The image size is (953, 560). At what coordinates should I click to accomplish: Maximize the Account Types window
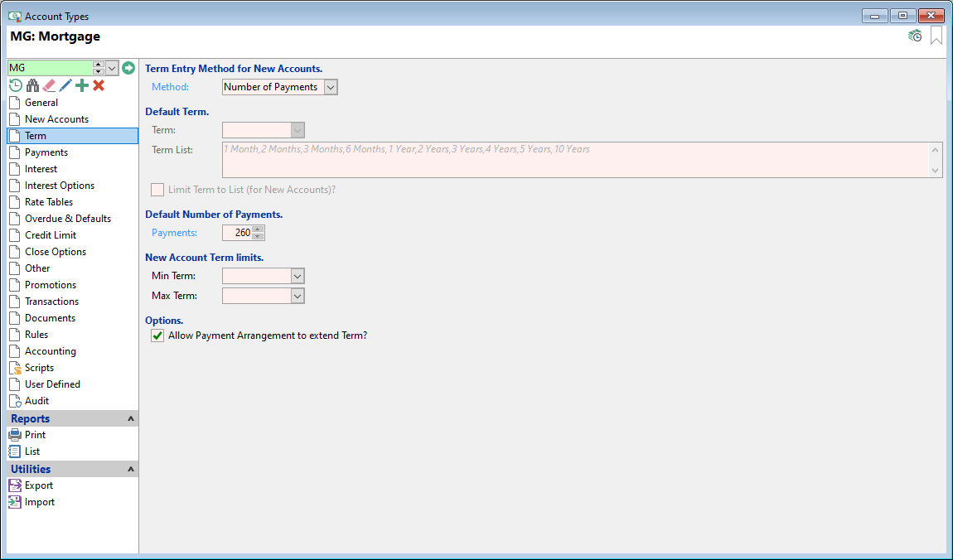[902, 16]
